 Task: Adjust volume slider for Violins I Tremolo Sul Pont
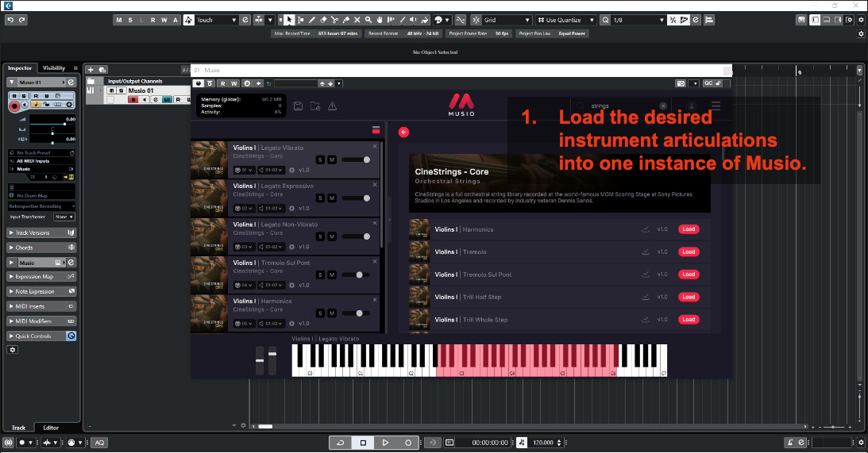coord(356,275)
